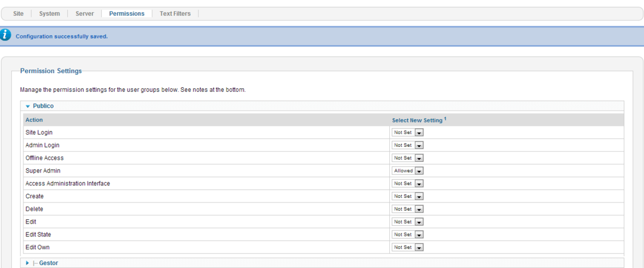Switch to the System tab
Screen dimensions: 644x268
click(x=49, y=13)
